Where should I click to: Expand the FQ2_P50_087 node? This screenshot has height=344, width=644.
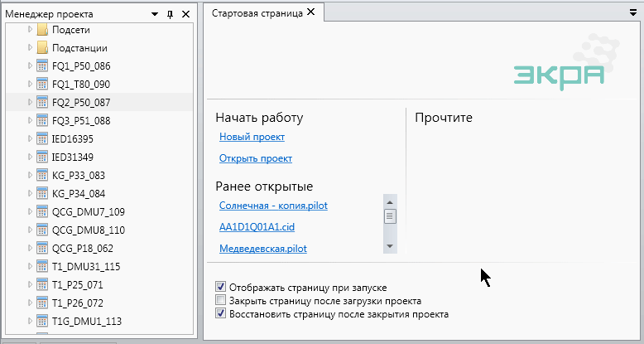coord(30,102)
